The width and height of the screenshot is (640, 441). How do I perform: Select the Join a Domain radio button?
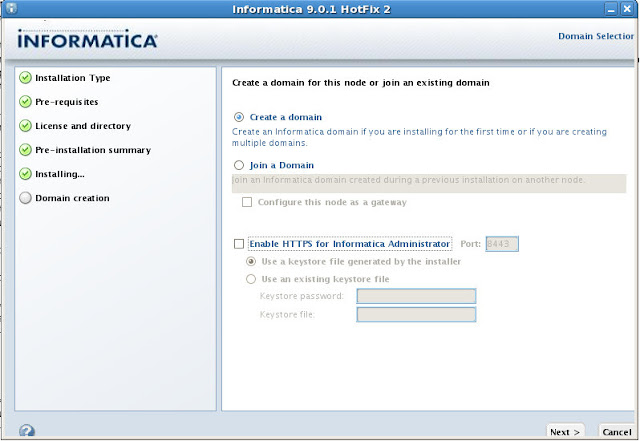click(239, 165)
